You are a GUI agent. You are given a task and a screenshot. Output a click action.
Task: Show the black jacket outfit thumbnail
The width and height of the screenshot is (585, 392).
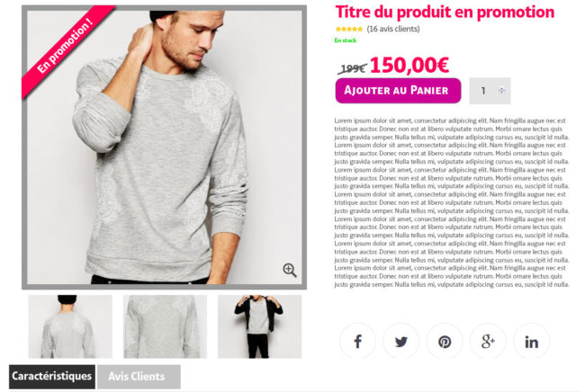click(260, 326)
